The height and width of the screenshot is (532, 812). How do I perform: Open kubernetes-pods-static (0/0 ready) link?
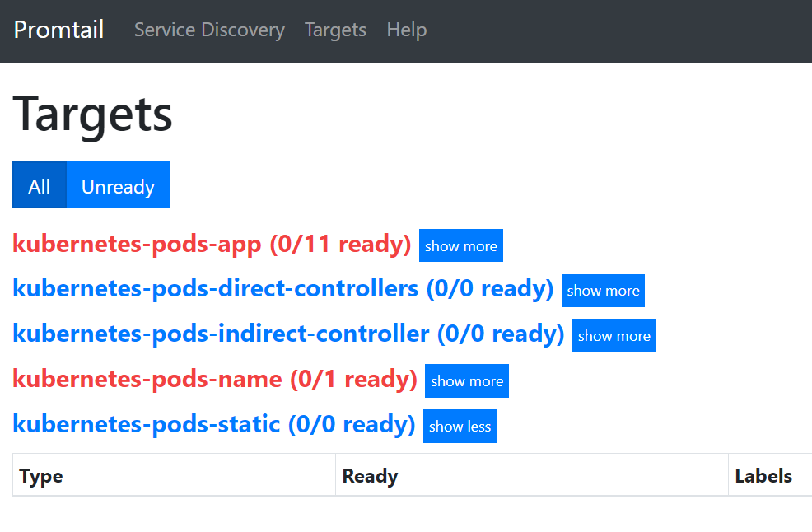click(213, 424)
